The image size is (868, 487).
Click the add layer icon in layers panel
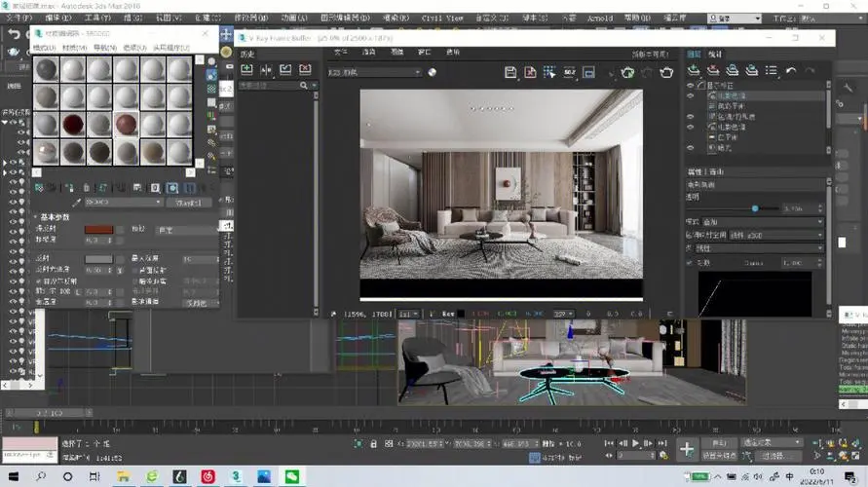pyautogui.click(x=694, y=71)
